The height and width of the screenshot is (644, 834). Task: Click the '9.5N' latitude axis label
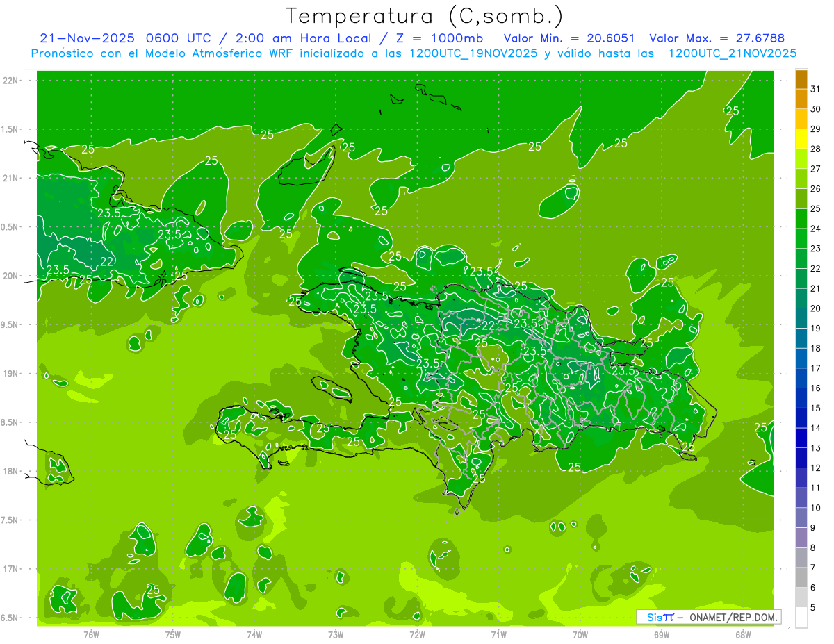(x=10, y=324)
